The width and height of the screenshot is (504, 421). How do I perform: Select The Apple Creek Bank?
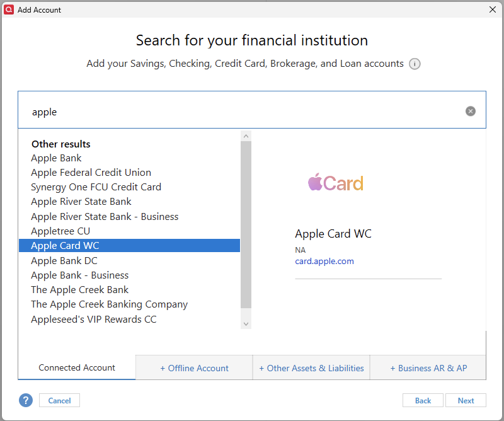point(129,289)
